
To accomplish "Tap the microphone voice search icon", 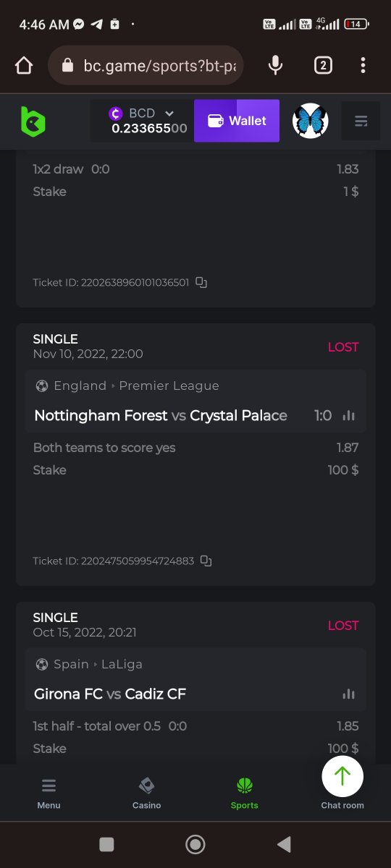I will point(275,66).
